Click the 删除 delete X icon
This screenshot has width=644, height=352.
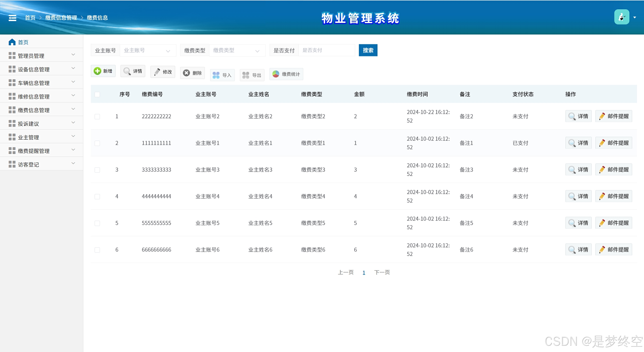pos(186,73)
